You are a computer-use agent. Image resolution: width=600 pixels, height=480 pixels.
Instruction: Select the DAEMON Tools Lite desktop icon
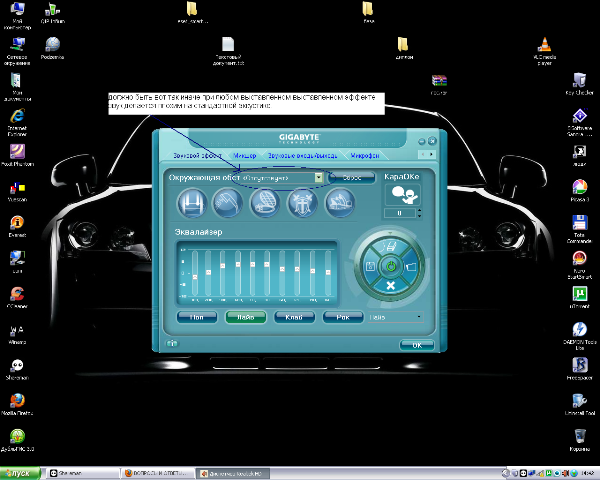click(x=580, y=336)
